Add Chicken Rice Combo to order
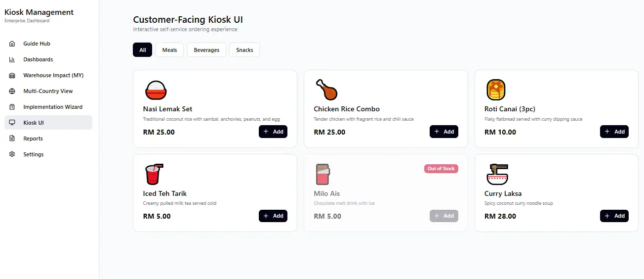Image resolution: width=644 pixels, height=279 pixels. pos(444,132)
